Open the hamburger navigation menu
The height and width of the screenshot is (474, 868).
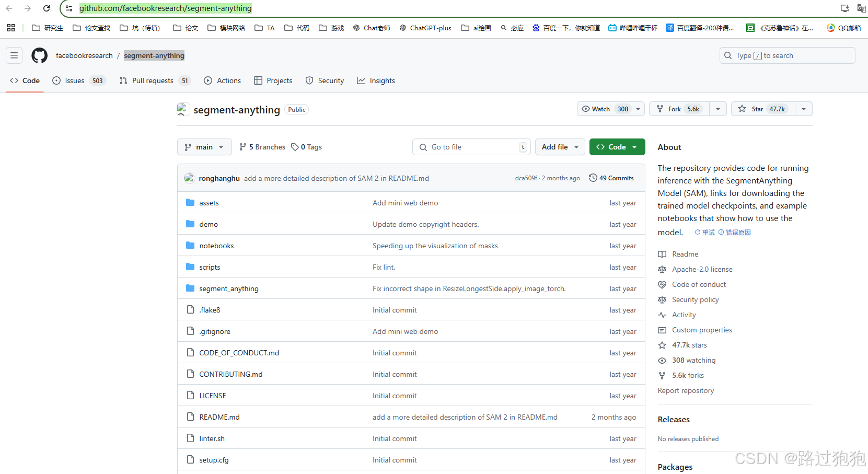pos(14,55)
